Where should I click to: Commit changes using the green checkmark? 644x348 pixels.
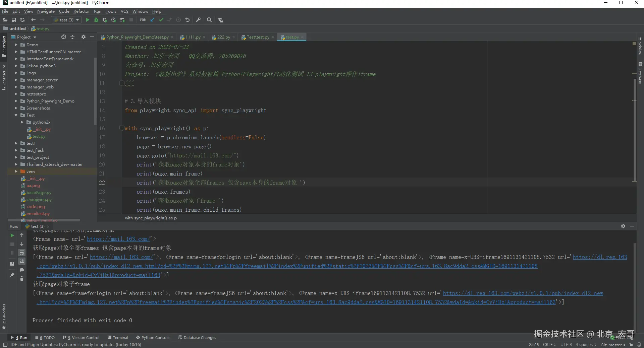(161, 20)
